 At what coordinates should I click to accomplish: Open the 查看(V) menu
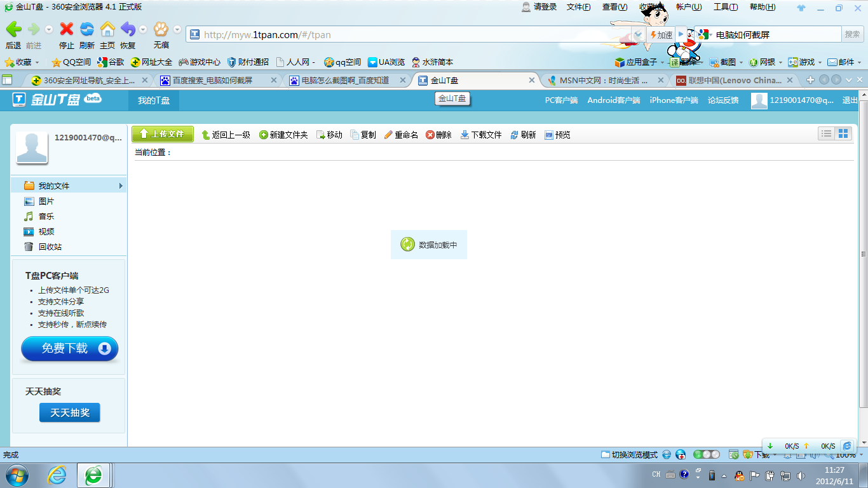pos(614,7)
